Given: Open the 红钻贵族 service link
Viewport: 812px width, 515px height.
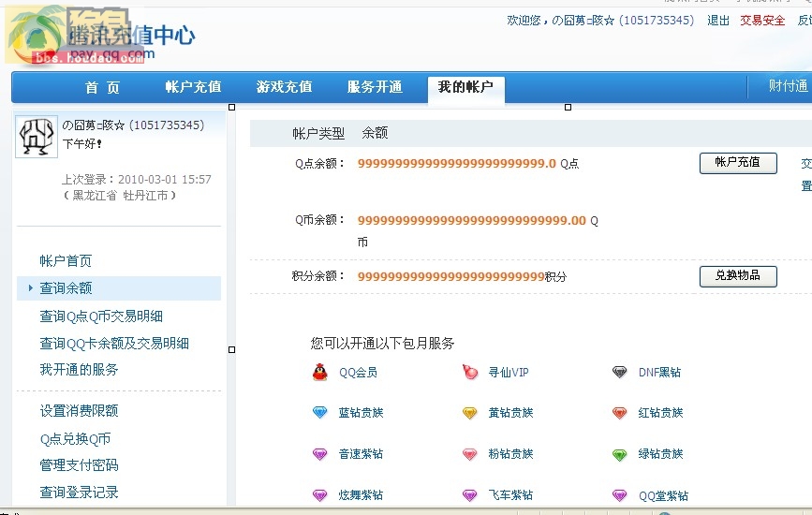Looking at the screenshot, I should [660, 413].
